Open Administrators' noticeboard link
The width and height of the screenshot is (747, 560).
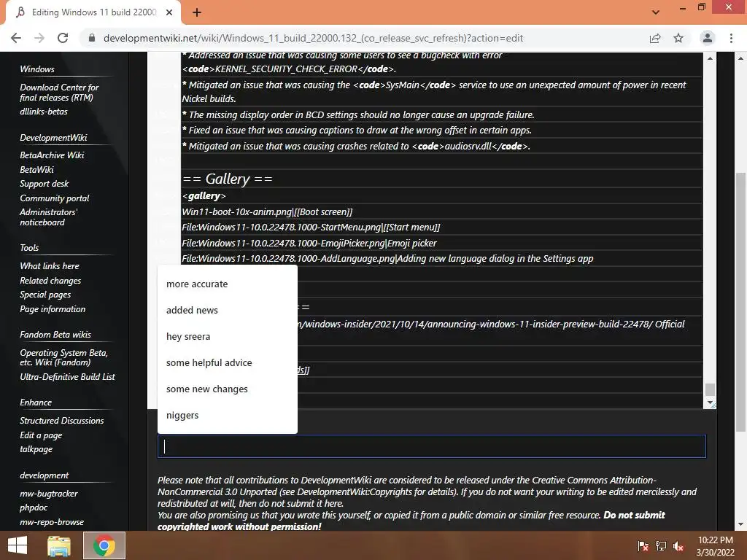[48, 217]
